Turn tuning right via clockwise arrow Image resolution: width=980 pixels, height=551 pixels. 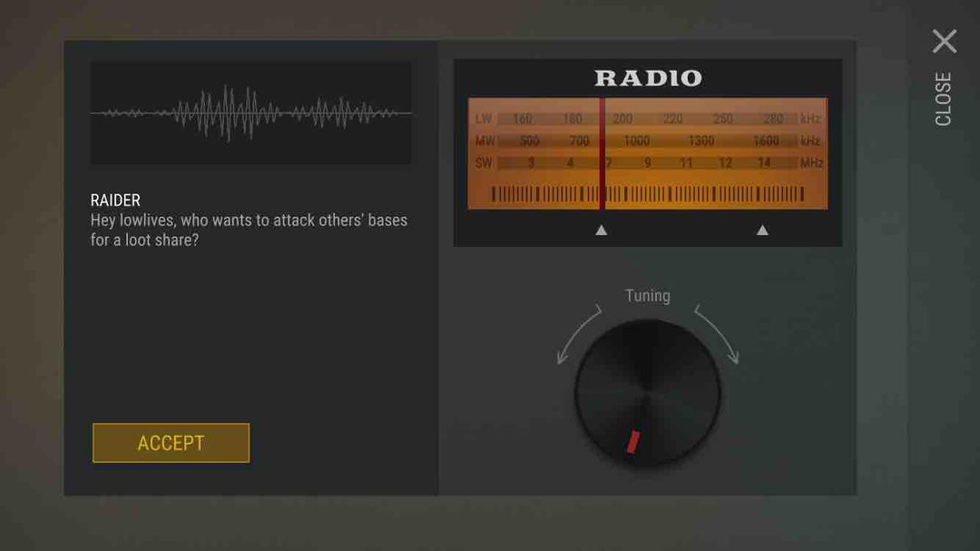pyautogui.click(x=718, y=334)
